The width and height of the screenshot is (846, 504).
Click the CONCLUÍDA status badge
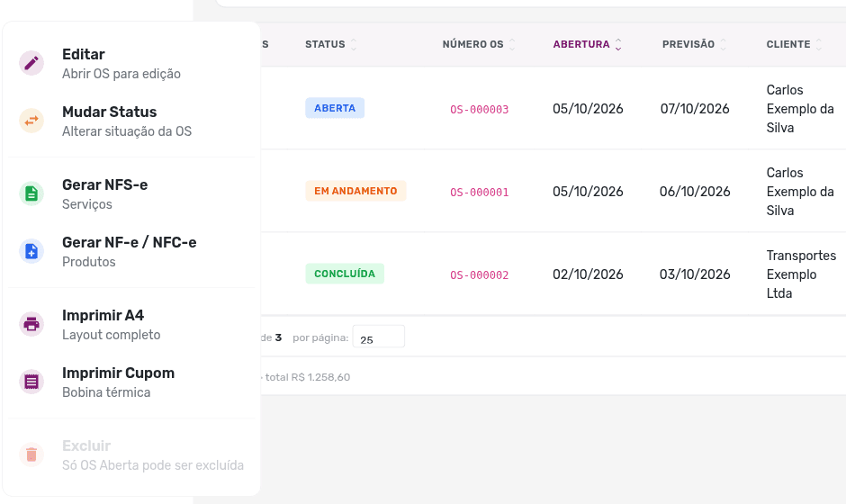click(345, 274)
